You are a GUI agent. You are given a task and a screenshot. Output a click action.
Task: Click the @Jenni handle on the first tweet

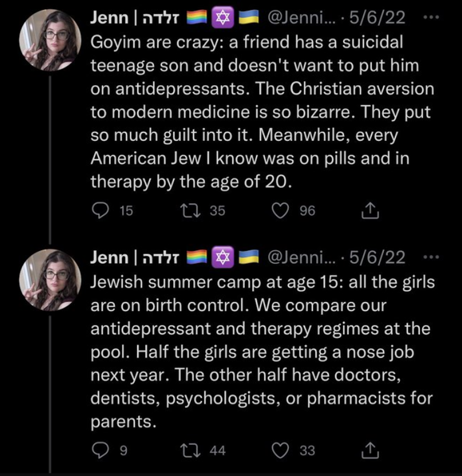[x=301, y=18]
